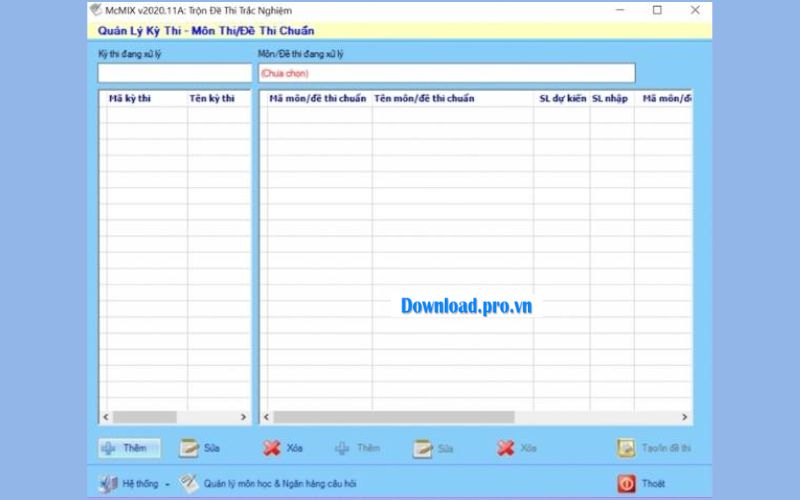Click the Sửa pencil icon for exam sessions
The height and width of the screenshot is (500, 800).
click(189, 448)
